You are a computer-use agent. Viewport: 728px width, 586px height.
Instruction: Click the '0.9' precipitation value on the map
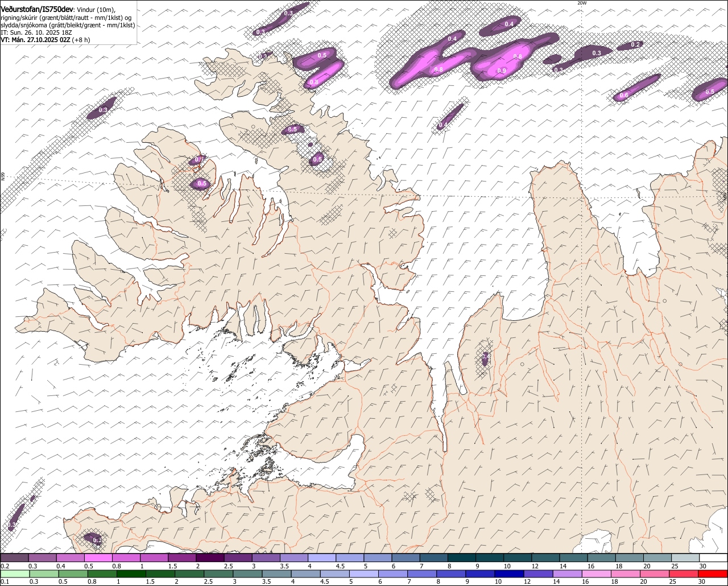tap(502, 71)
